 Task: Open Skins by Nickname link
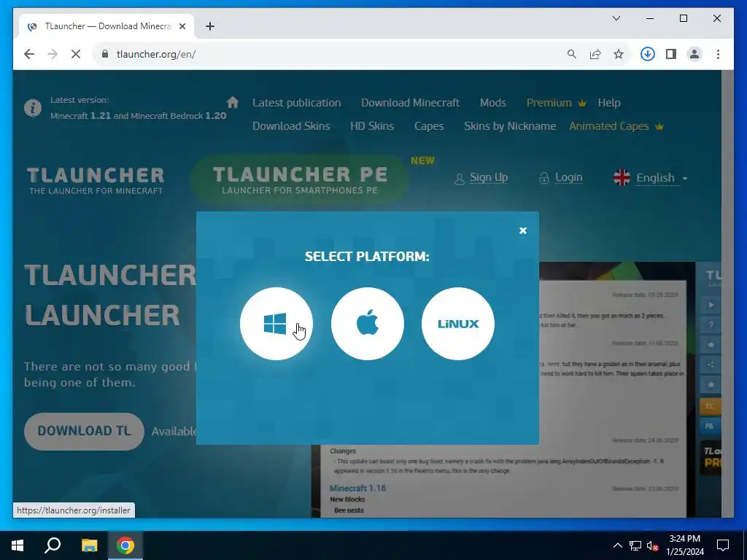pos(510,126)
